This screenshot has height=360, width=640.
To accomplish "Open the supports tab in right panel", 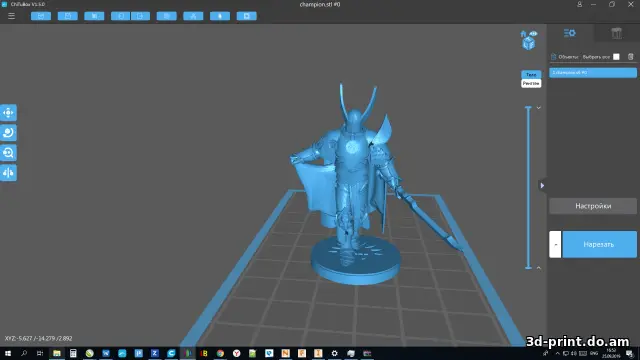I will coord(616,33).
